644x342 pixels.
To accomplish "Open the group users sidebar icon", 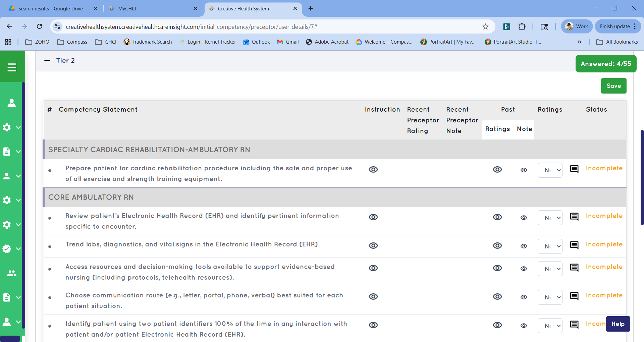I will point(12,273).
